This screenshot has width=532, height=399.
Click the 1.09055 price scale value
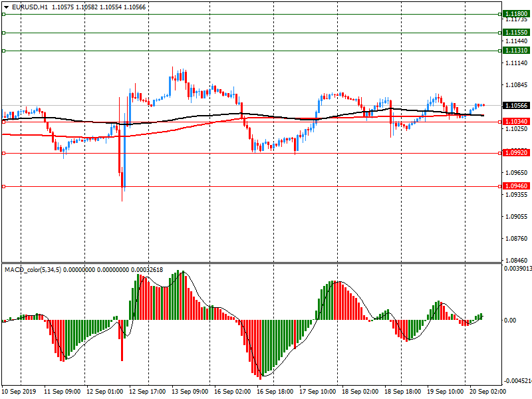coord(517,217)
